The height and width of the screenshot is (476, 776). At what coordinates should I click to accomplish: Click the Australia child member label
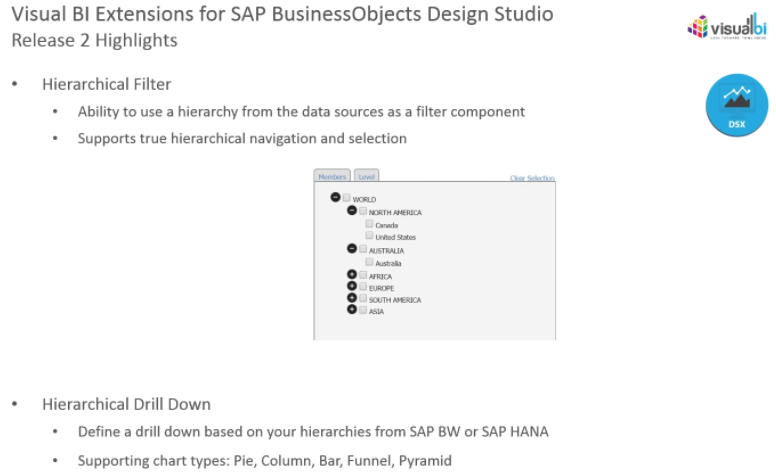coord(388,263)
